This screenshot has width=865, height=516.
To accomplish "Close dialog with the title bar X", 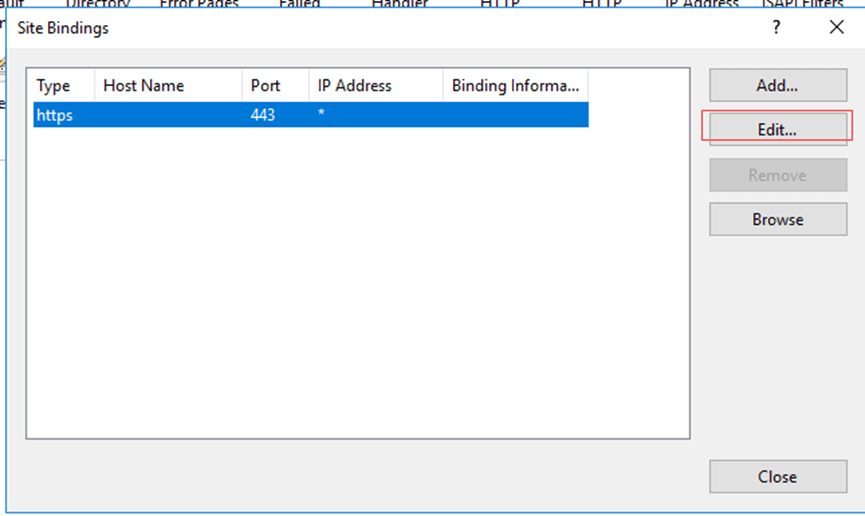I will pos(837,28).
